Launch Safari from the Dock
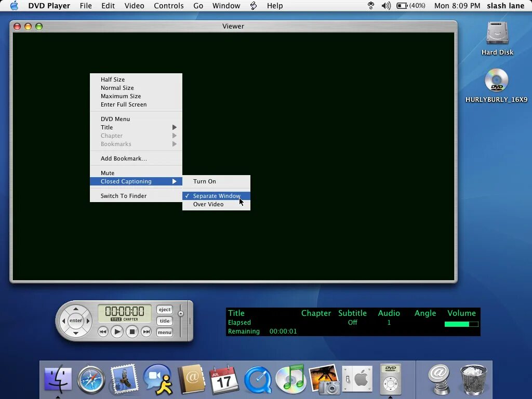 coord(91,379)
